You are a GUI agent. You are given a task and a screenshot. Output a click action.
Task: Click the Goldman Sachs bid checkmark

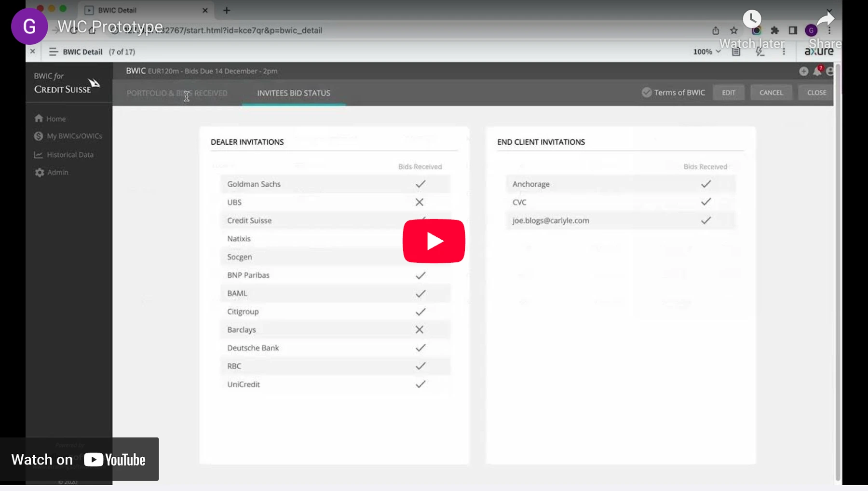click(x=420, y=184)
